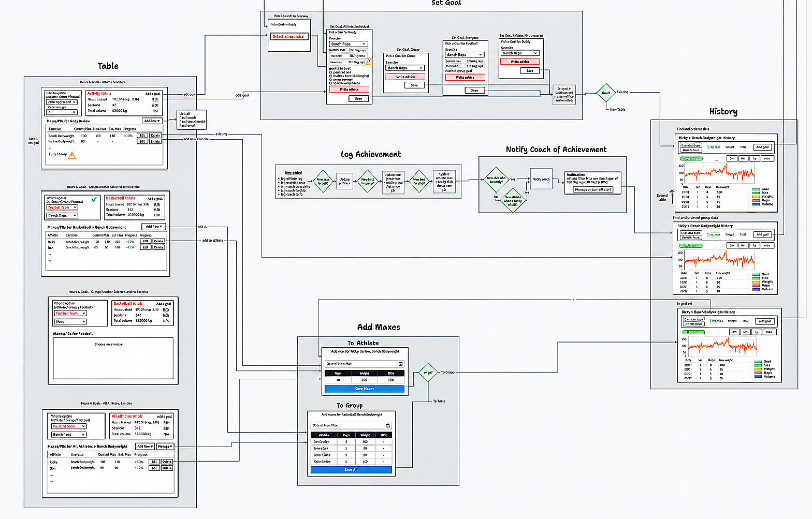Screen dimensions: 812x519
Task: Select the 'or go?' decision diamond
Action: coord(428,372)
